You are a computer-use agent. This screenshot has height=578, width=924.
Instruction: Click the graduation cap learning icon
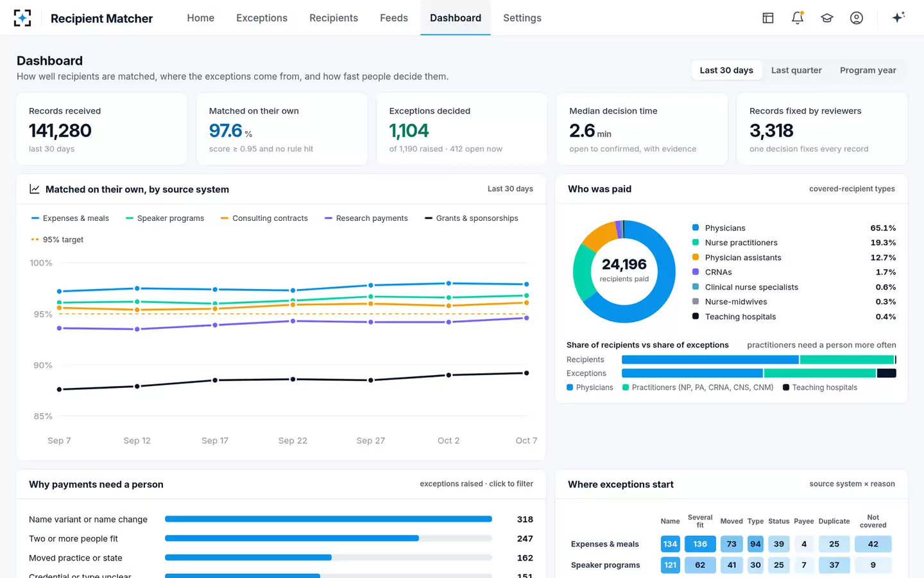click(827, 18)
